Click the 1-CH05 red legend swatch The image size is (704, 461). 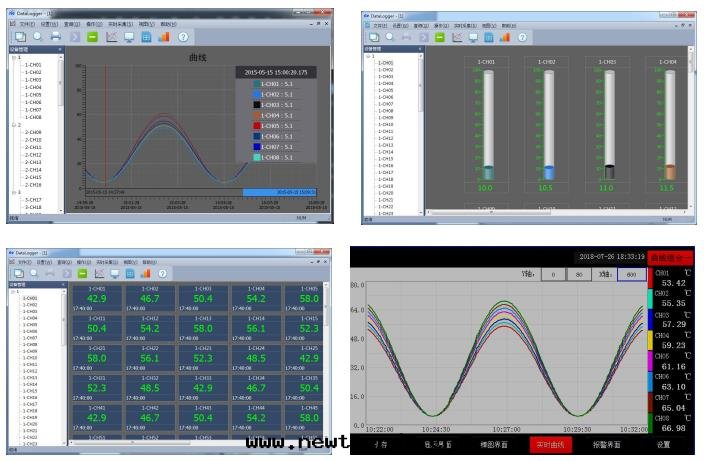257,127
